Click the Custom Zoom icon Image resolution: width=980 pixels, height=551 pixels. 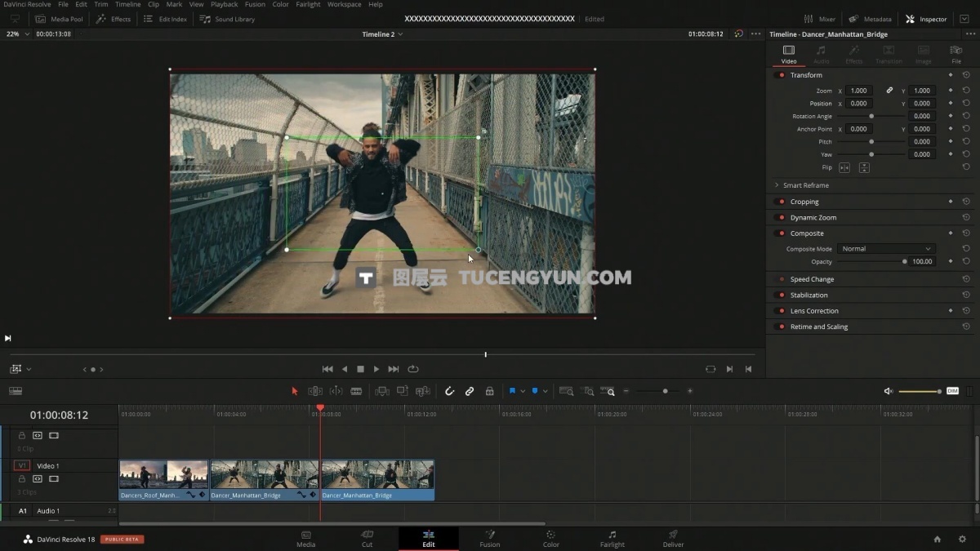click(x=607, y=391)
